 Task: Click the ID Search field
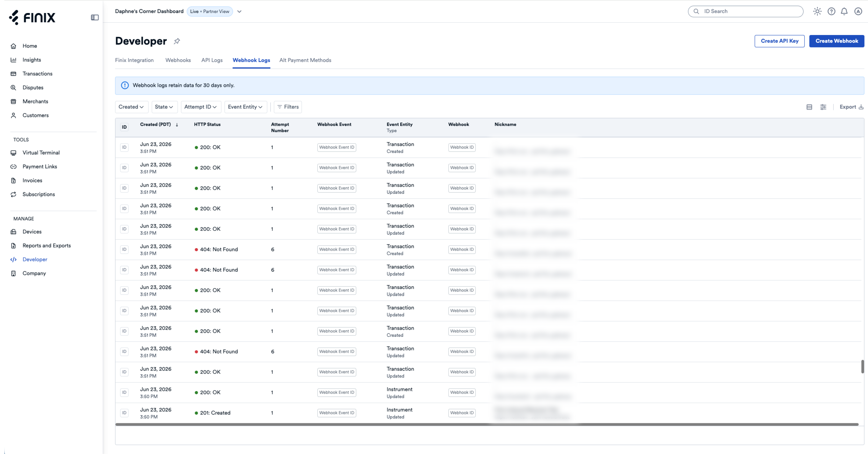tap(745, 11)
